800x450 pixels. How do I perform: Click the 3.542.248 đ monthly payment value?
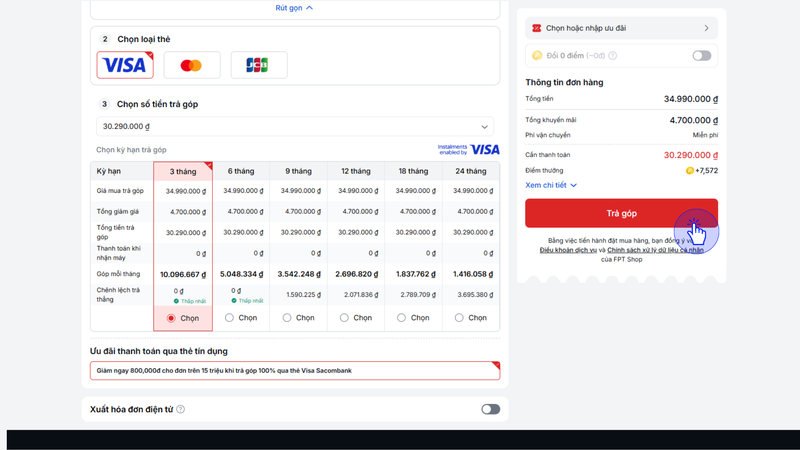tap(299, 274)
